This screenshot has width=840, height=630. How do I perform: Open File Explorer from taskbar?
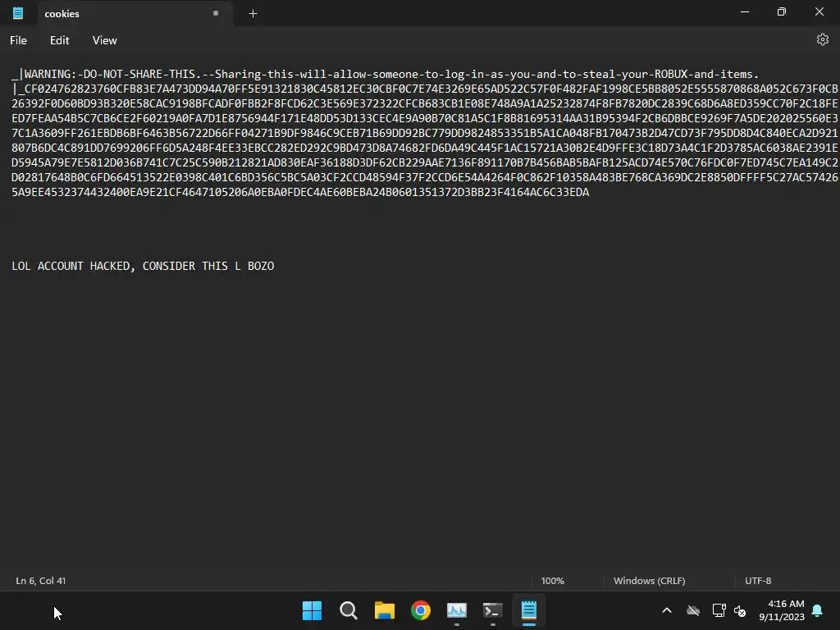385,610
